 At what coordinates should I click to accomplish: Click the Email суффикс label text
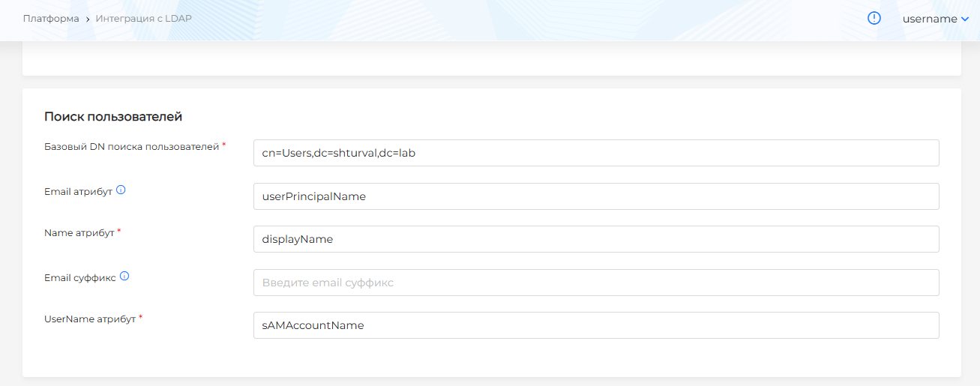pyautogui.click(x=80, y=277)
